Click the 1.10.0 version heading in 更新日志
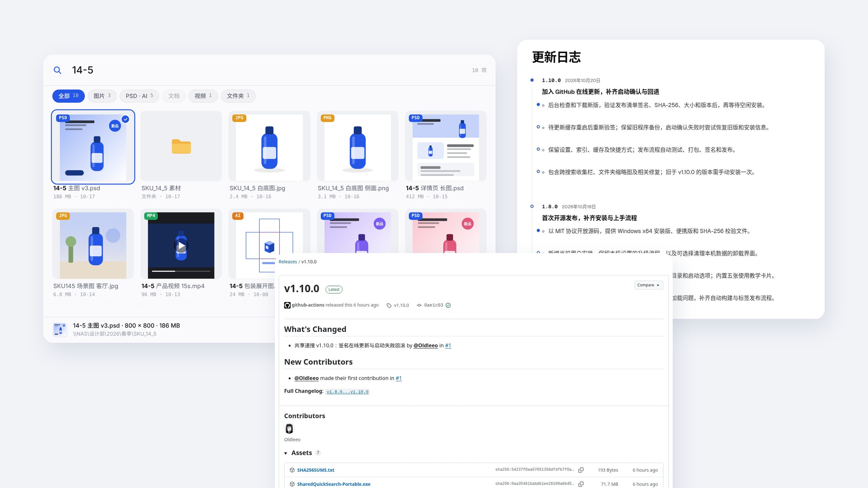The height and width of the screenshot is (488, 868). click(551, 80)
